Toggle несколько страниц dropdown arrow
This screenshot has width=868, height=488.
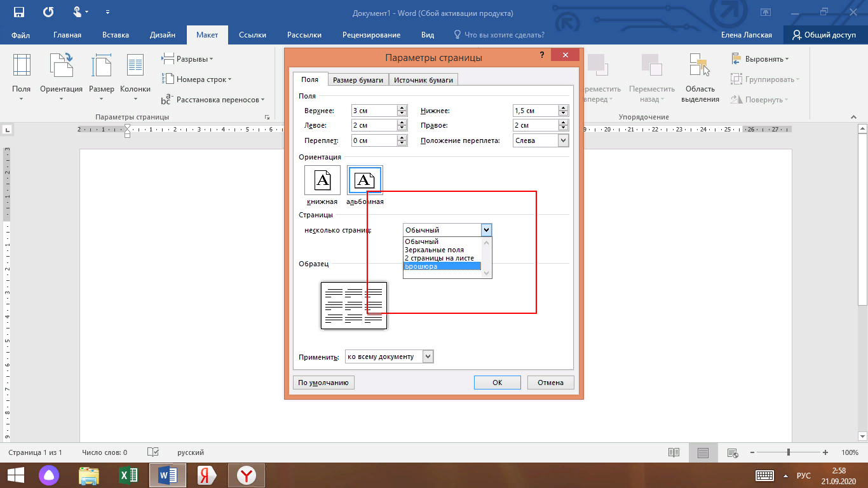coord(486,230)
